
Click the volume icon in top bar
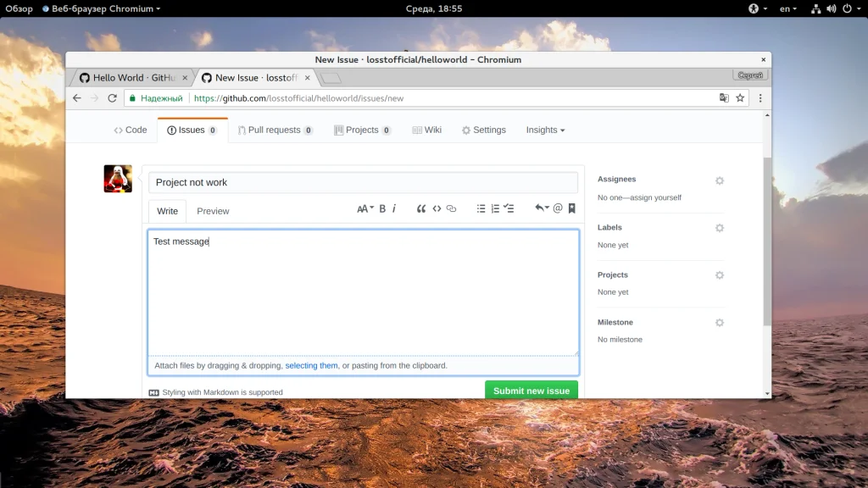[832, 8]
